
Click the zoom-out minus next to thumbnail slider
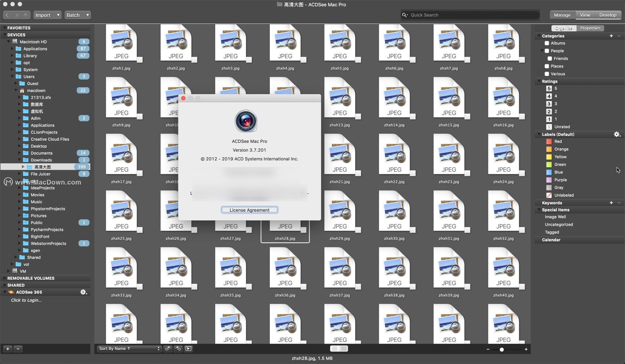488,349
